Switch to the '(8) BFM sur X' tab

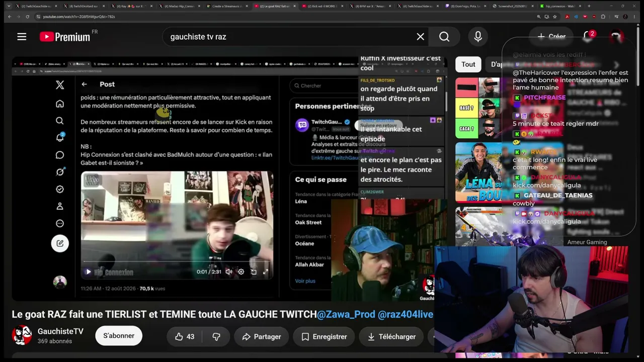369,6
